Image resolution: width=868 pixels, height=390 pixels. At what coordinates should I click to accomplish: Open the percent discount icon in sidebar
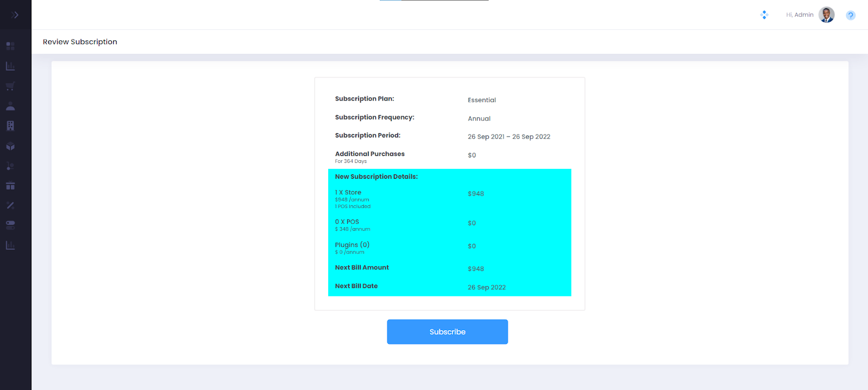pos(10,205)
